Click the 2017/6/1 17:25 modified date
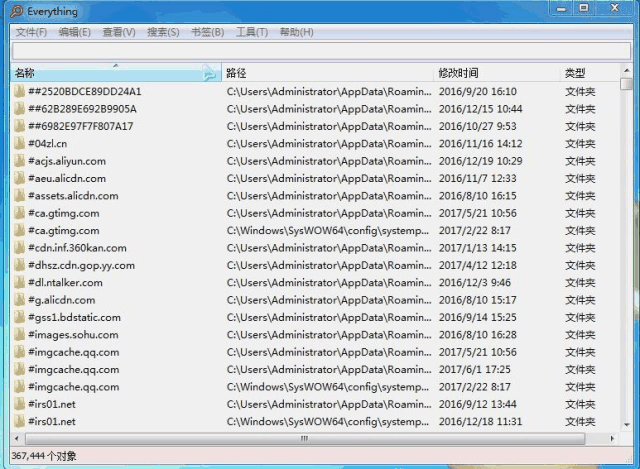 pyautogui.click(x=475, y=370)
